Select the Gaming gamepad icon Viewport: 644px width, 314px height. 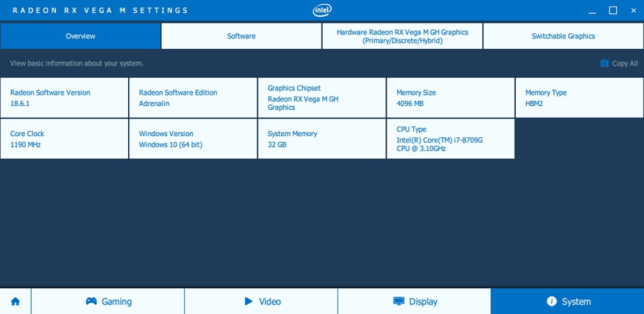click(91, 301)
